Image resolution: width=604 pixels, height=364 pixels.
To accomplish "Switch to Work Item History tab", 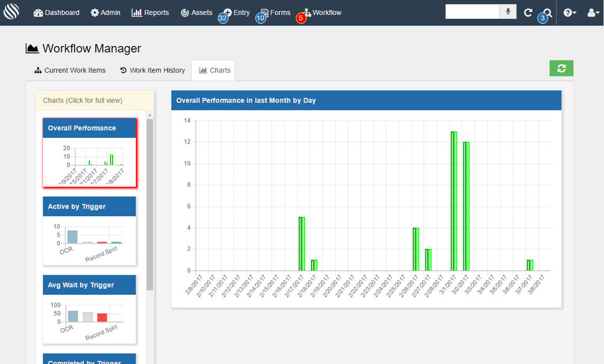I will coord(152,70).
